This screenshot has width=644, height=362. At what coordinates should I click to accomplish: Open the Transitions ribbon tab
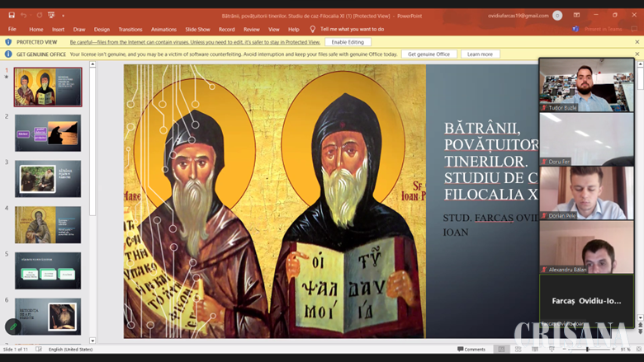[130, 29]
